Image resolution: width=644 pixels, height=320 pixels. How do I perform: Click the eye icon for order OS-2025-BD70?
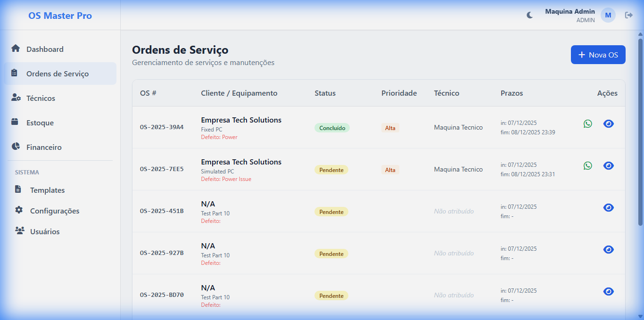click(609, 292)
